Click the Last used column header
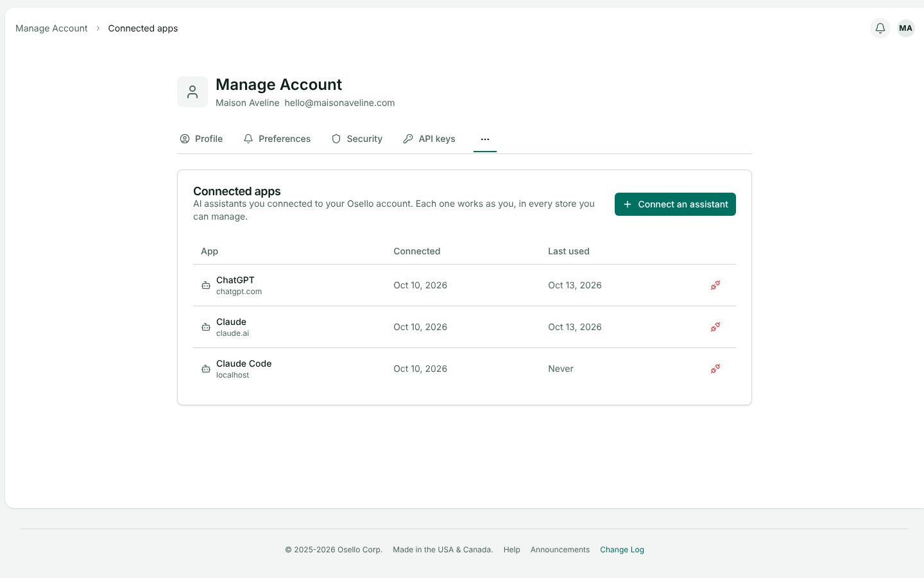 click(x=569, y=251)
